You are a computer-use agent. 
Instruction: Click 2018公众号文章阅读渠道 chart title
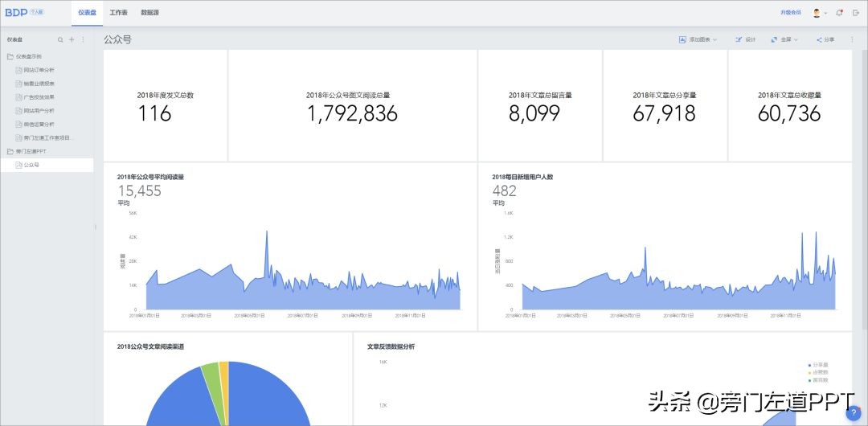pos(150,346)
